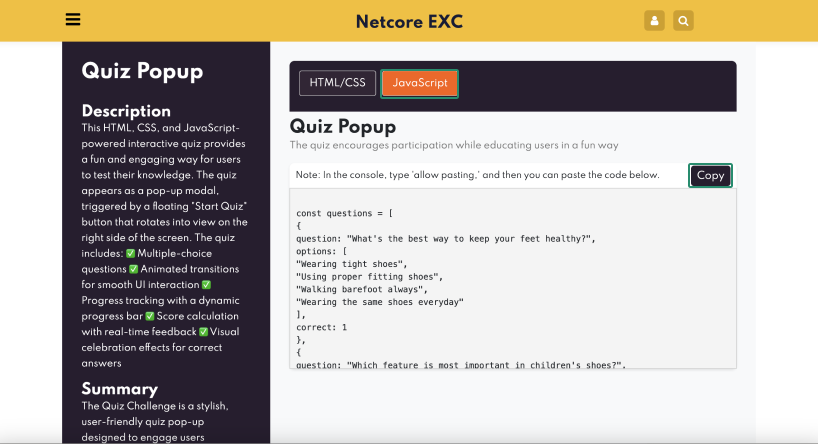Viewport: 818px width, 444px height.
Task: Open the hamburger navigation menu
Action: (x=72, y=20)
